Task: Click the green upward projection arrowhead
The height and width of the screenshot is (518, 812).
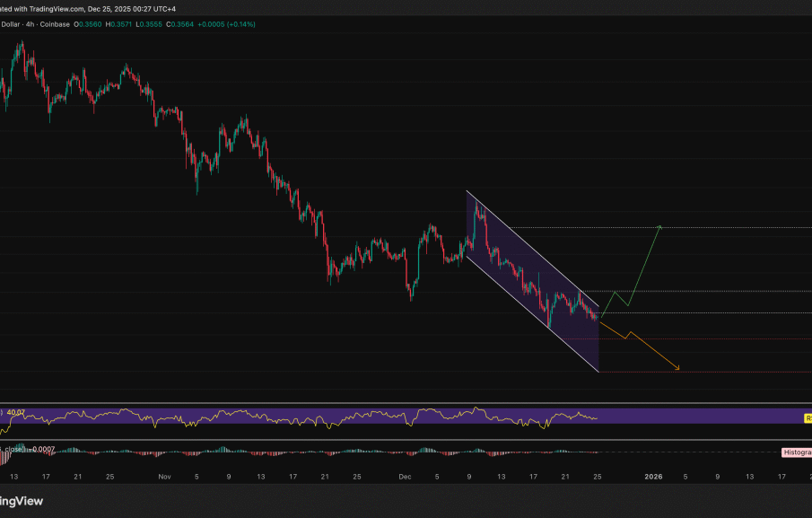Action: coord(660,227)
